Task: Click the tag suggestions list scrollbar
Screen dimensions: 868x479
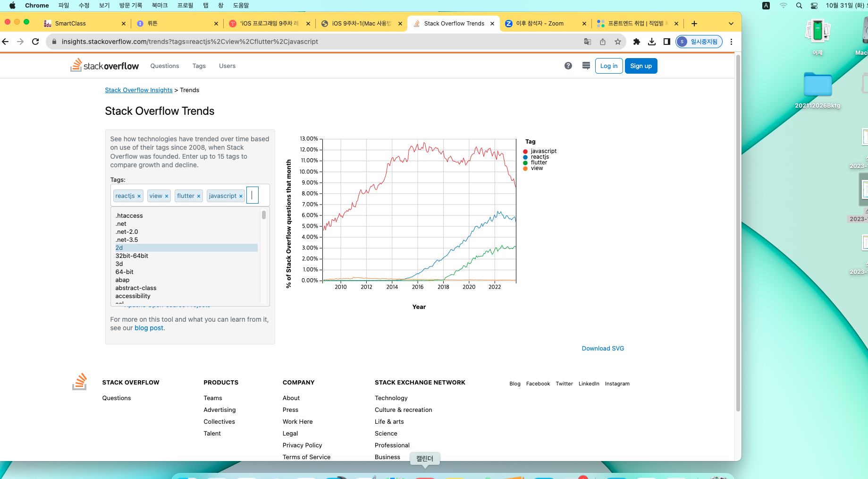Action: (x=264, y=215)
